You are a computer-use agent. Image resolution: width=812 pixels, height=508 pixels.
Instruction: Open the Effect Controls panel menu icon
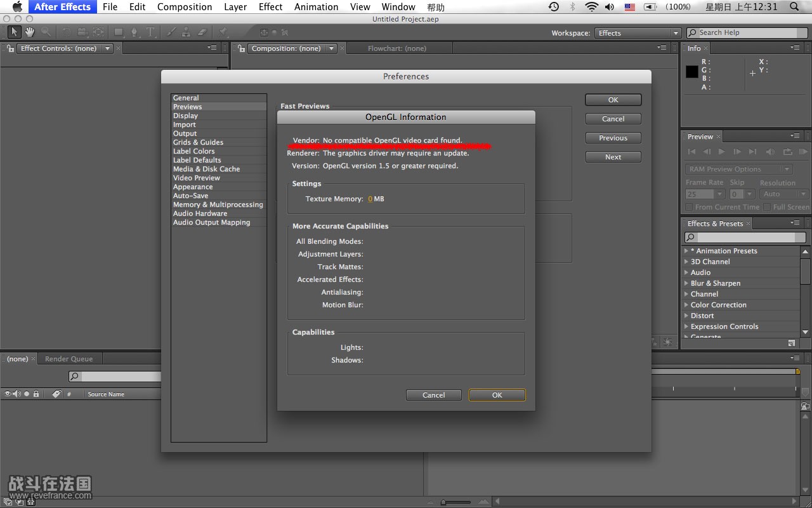tap(212, 48)
